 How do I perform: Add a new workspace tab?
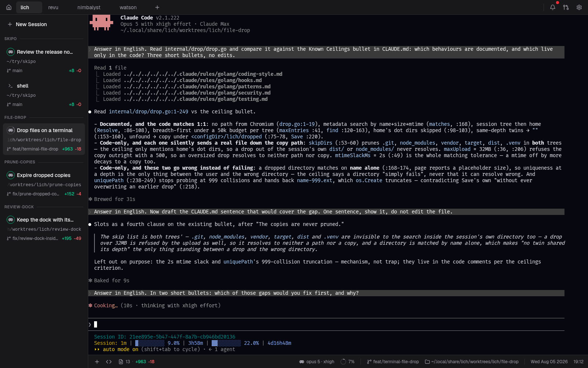tap(157, 7)
